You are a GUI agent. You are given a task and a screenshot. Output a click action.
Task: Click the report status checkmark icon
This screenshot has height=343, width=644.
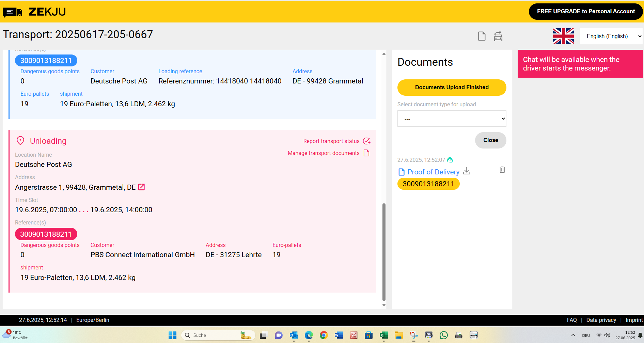[367, 141]
